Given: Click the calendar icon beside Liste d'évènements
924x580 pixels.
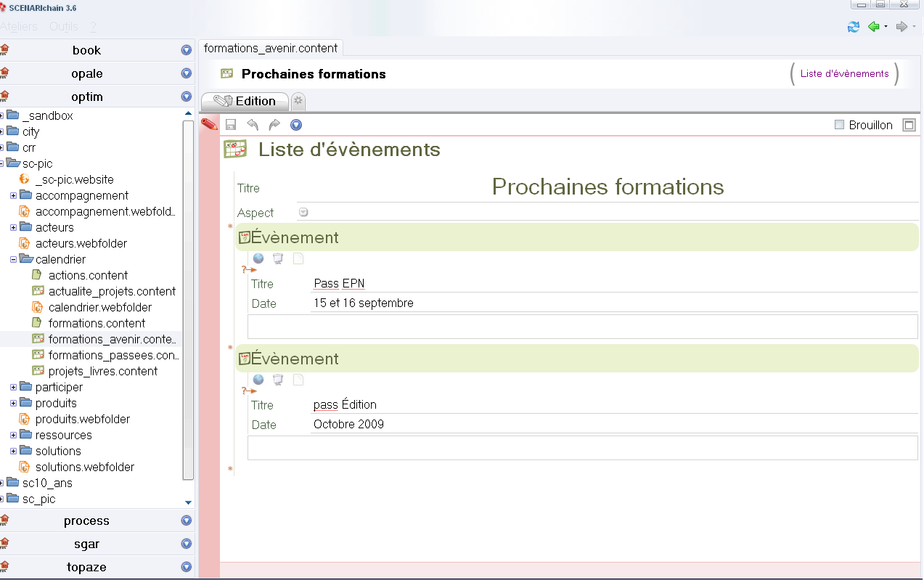Looking at the screenshot, I should (235, 150).
